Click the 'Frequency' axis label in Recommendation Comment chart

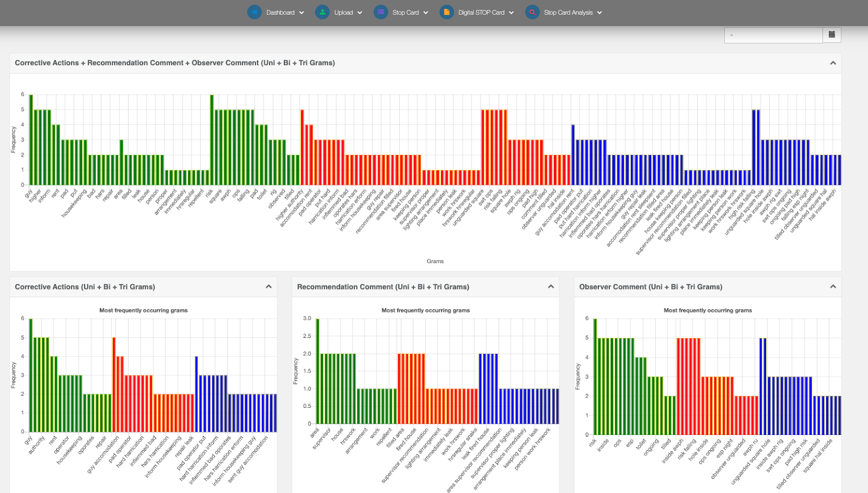pyautogui.click(x=295, y=371)
